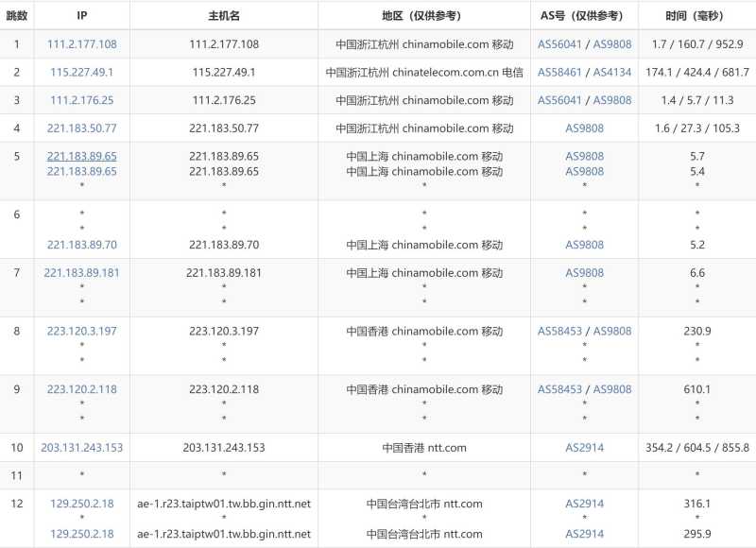Open the 221.183.89.181 link on hop 7
Screen dimensions: 756x548
tap(81, 272)
